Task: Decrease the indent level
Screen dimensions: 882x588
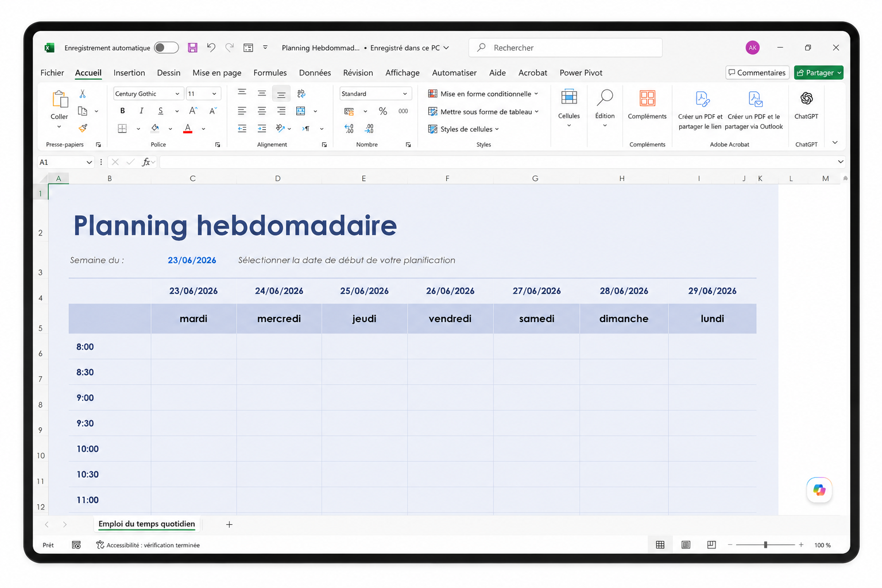Action: (242, 129)
